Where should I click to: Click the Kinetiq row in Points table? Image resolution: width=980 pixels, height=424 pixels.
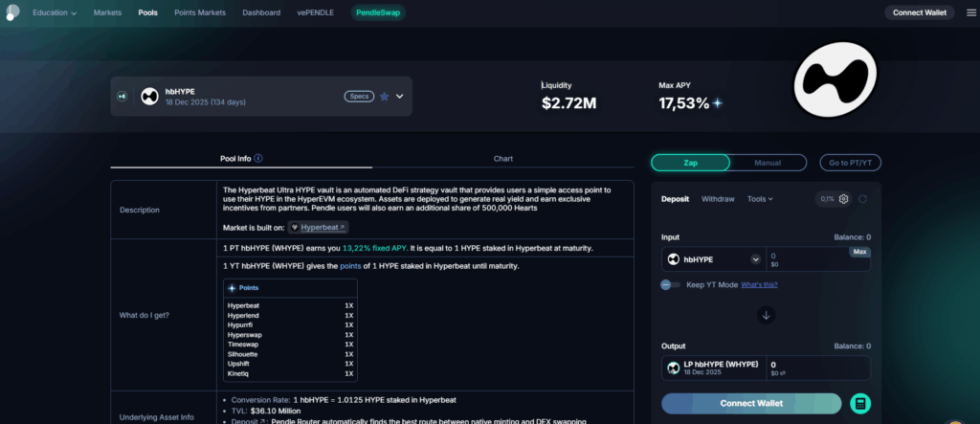pos(291,373)
